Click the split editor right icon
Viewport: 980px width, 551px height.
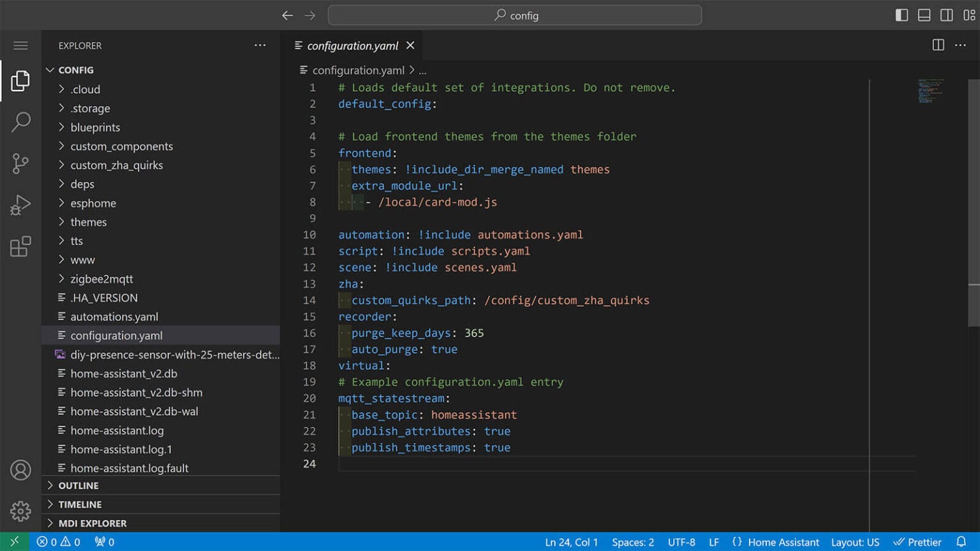tap(938, 45)
